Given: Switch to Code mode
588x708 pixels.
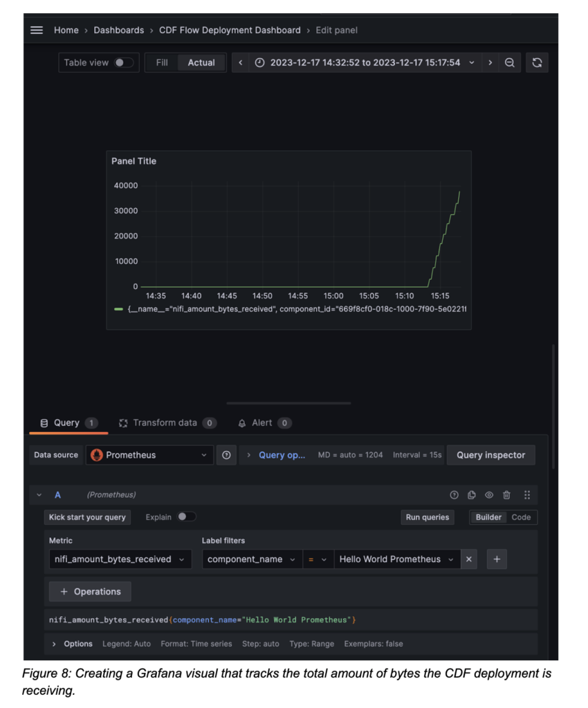Looking at the screenshot, I should click(x=521, y=517).
